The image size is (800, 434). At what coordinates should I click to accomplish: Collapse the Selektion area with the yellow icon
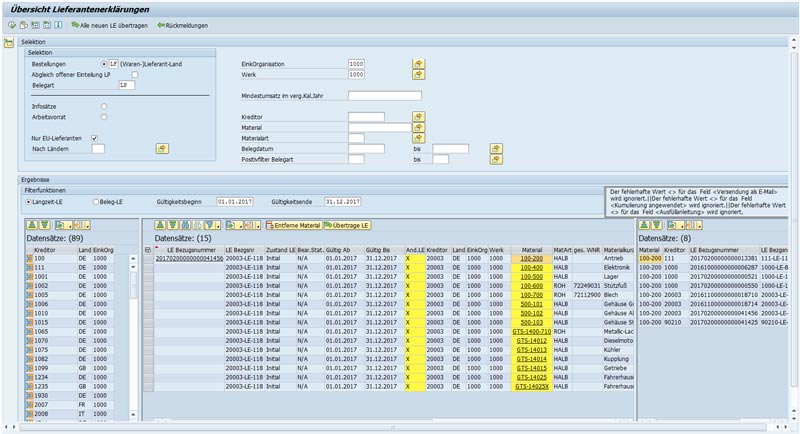[x=9, y=43]
